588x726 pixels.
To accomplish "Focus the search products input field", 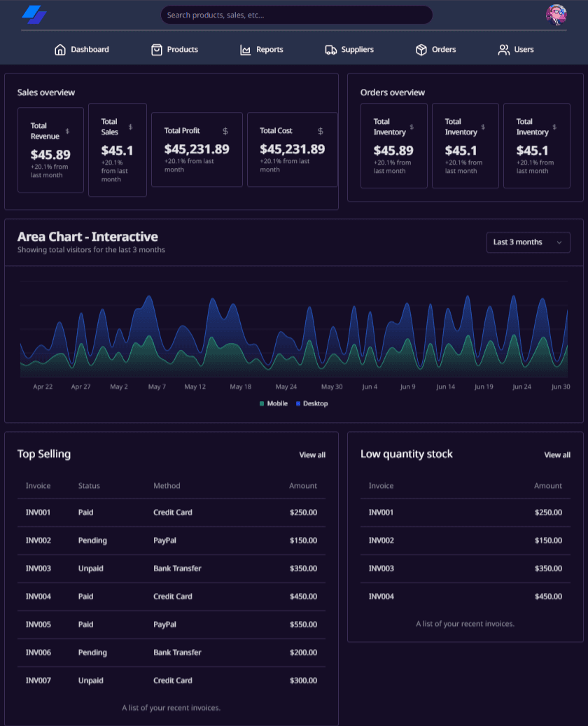I will point(296,15).
